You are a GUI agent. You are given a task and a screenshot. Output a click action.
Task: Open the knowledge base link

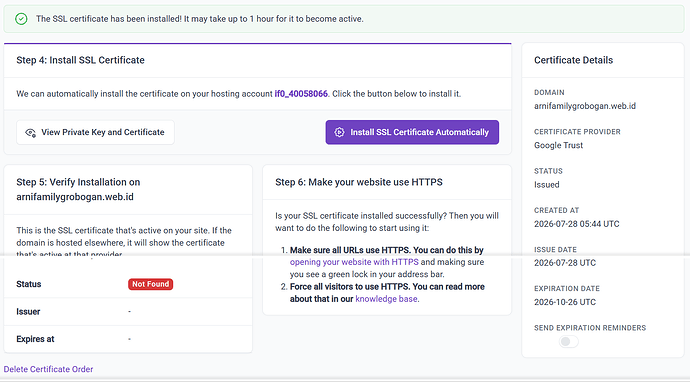tap(386, 299)
